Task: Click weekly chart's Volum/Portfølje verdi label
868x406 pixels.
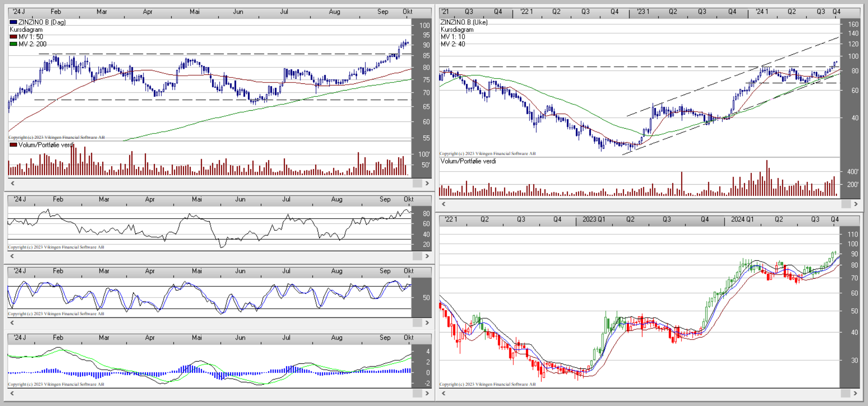Action: click(468, 161)
